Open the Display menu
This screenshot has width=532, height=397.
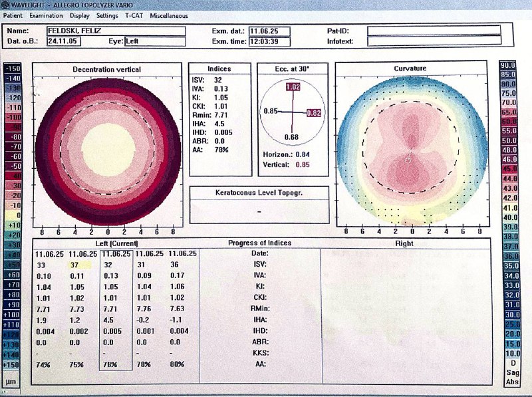click(80, 15)
